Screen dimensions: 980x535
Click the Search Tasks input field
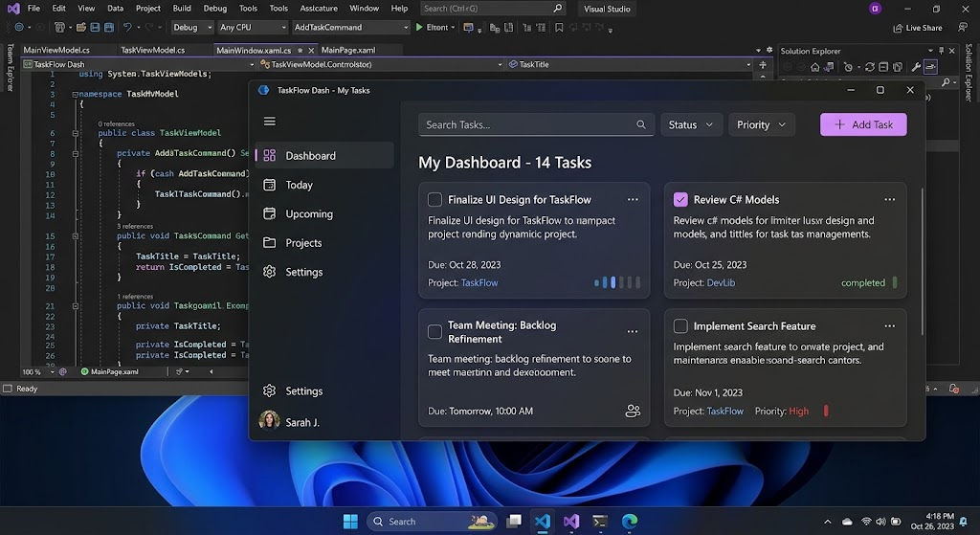536,125
